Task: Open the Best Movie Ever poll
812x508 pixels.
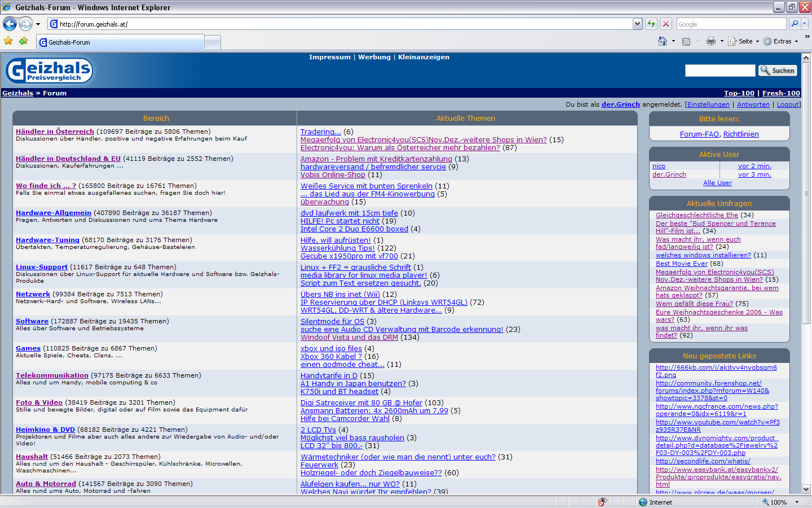Action: tap(682, 264)
